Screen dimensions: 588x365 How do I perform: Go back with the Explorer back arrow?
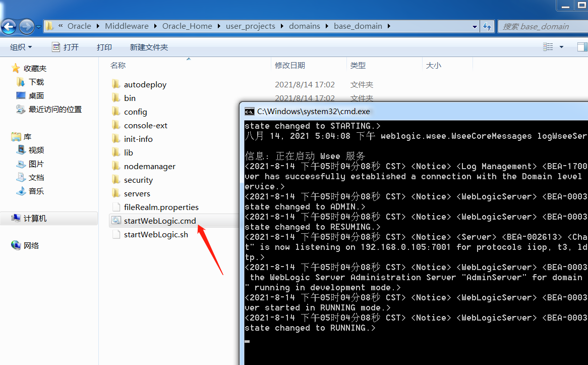pos(9,27)
